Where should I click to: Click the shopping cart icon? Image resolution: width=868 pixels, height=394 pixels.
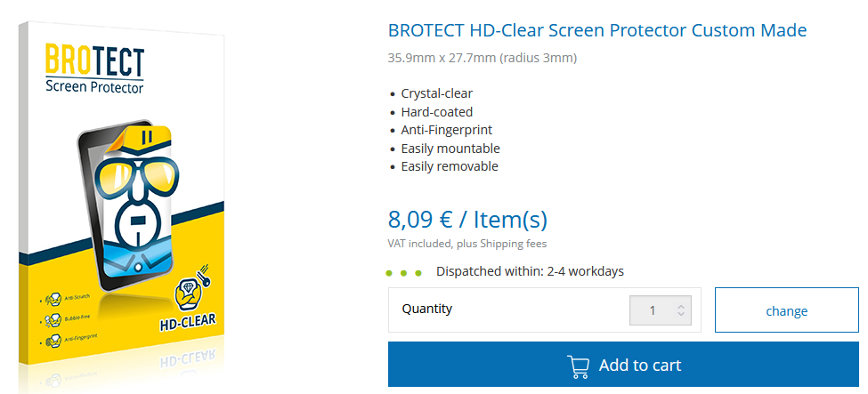tap(578, 366)
